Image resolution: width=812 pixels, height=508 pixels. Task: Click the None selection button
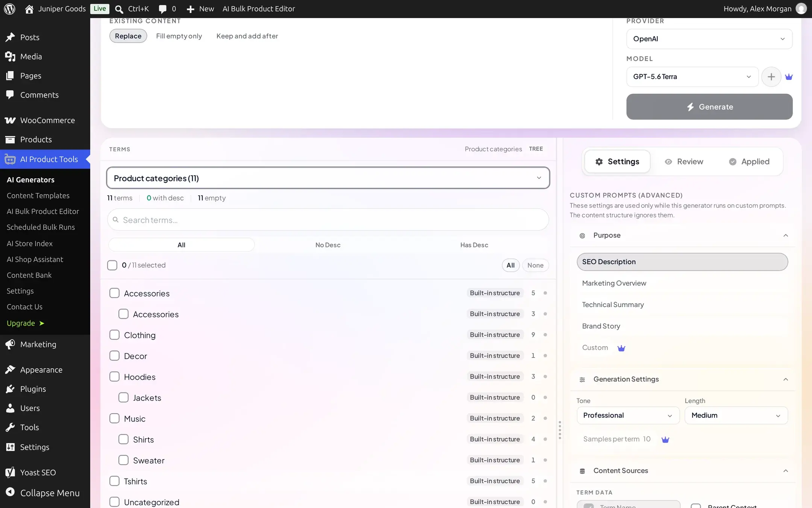click(535, 265)
